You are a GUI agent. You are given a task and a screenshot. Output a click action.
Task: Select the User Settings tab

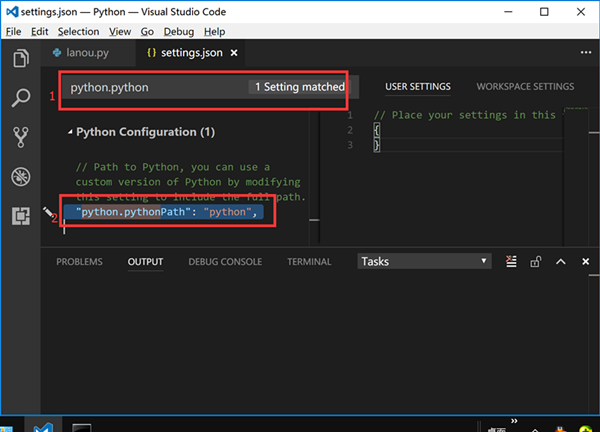coord(417,87)
